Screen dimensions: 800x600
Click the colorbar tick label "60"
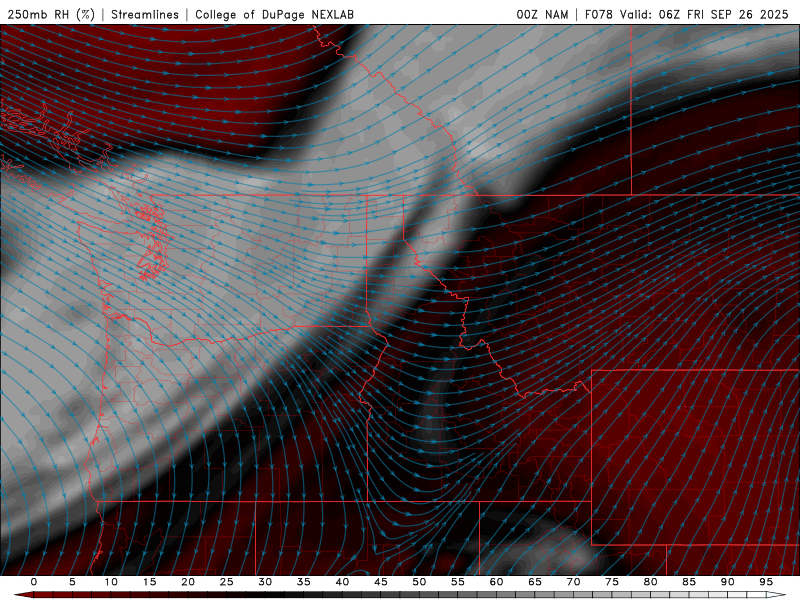tap(496, 582)
